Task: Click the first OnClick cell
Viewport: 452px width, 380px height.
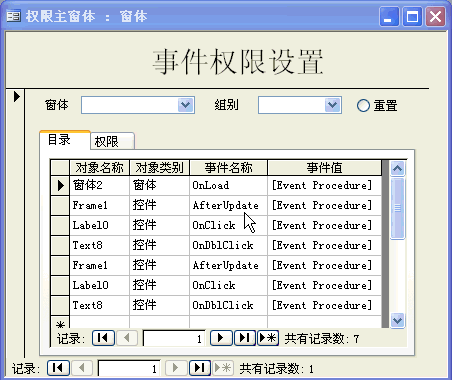Action: [228, 225]
